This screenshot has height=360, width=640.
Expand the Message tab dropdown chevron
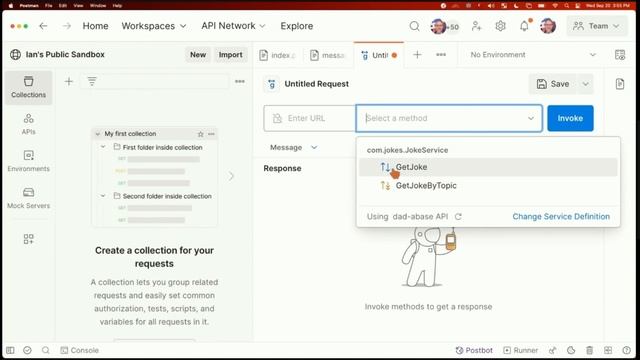[314, 147]
